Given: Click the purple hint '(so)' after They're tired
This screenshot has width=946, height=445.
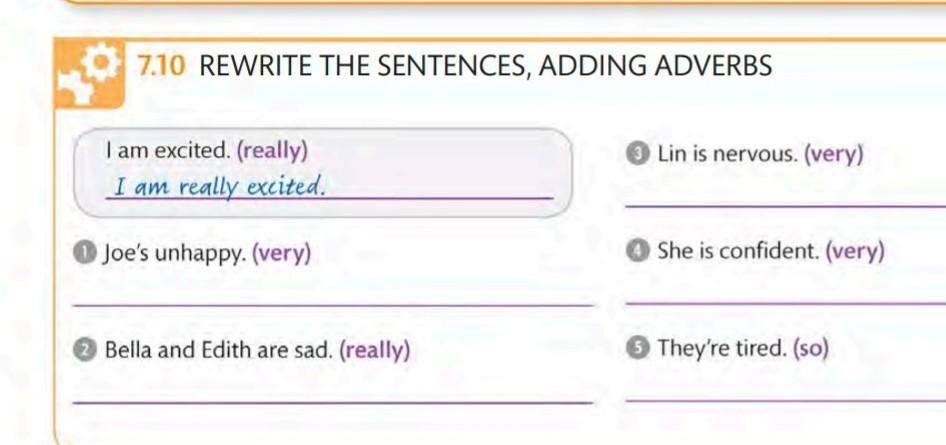Looking at the screenshot, I should click(810, 348).
